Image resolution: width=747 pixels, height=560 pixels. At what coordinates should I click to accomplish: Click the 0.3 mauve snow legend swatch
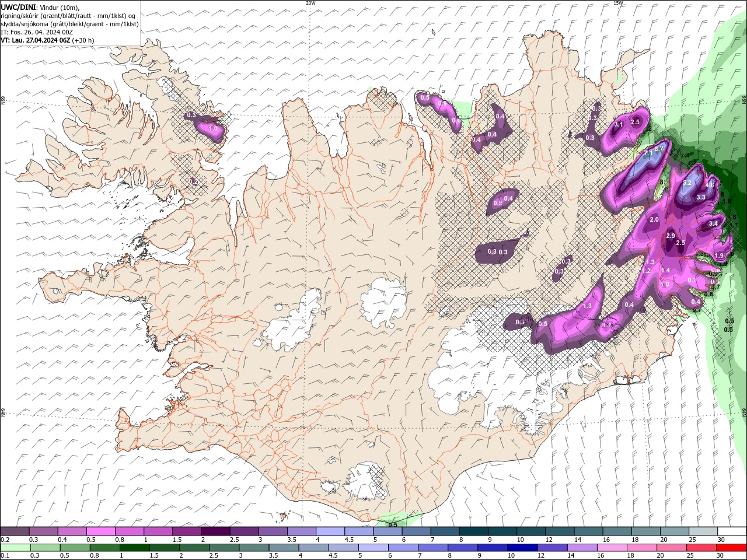(x=43, y=531)
